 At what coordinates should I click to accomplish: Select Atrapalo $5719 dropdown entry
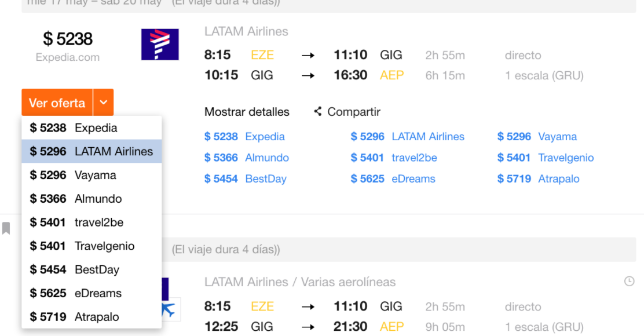coord(92,317)
